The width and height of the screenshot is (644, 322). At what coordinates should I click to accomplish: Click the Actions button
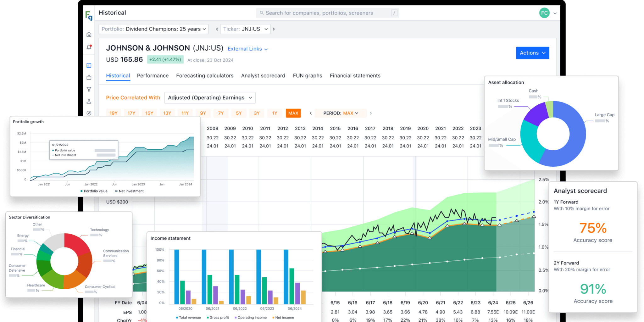(532, 53)
